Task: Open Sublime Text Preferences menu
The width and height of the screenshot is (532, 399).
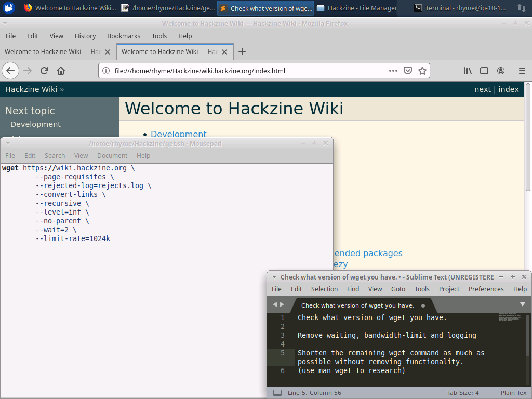Action: [x=486, y=289]
